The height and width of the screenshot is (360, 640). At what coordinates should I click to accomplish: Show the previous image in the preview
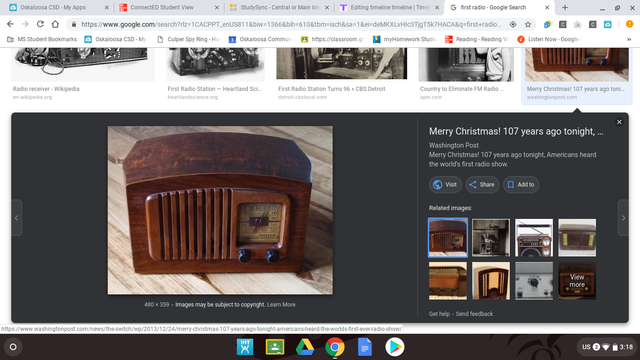(x=16, y=218)
